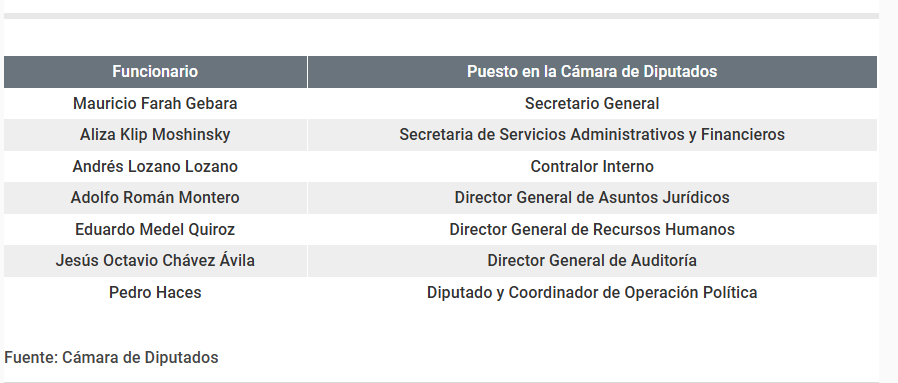Viewport: 898px width, 383px height.
Task: Click the Puesto en la Cámara de Diputados header
Action: point(592,72)
